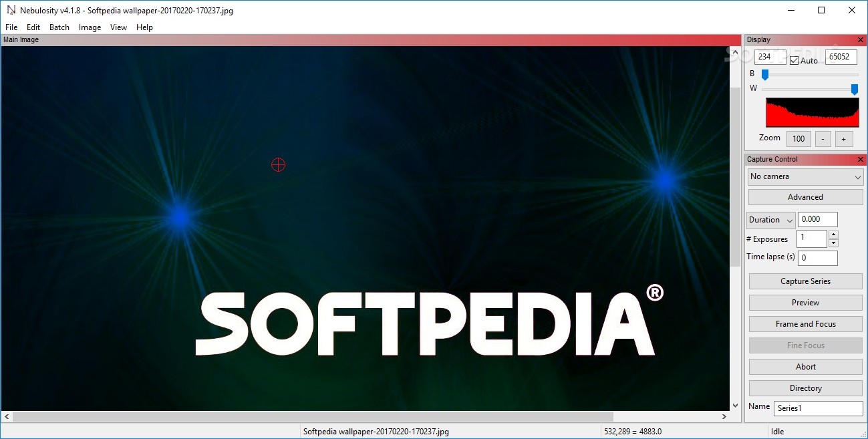Click the black level field showing 234
Image resolution: width=868 pixels, height=439 pixels.
pos(770,57)
